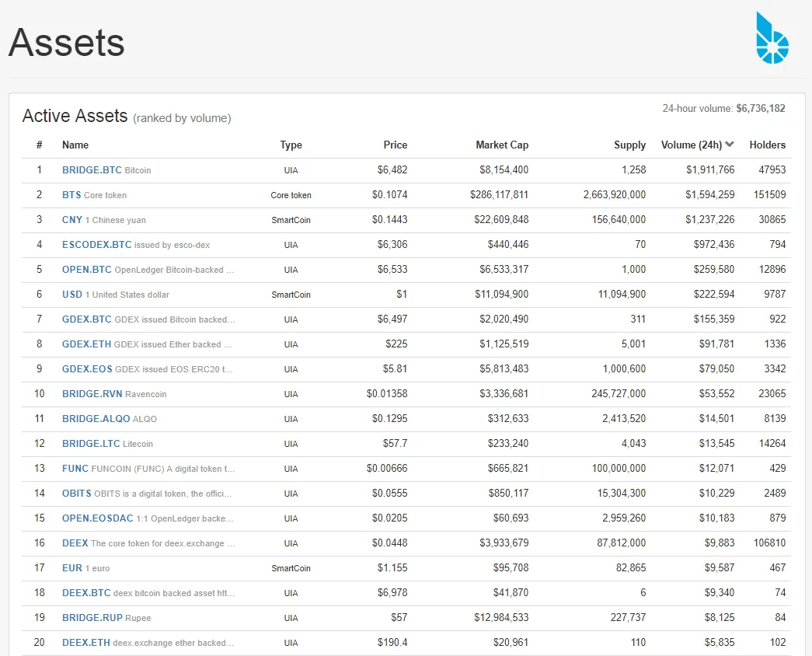The image size is (812, 656).
Task: Click CNY supply 156,640,000
Action: tap(619, 220)
